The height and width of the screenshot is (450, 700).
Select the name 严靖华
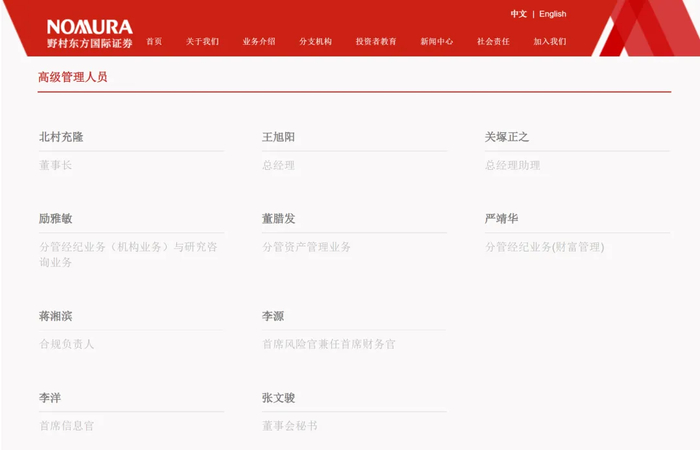502,219
